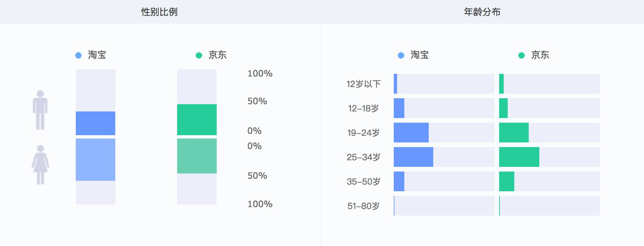Click the 京东 green bar for 19–24岁
The width and height of the screenshot is (644, 246).
[514, 133]
